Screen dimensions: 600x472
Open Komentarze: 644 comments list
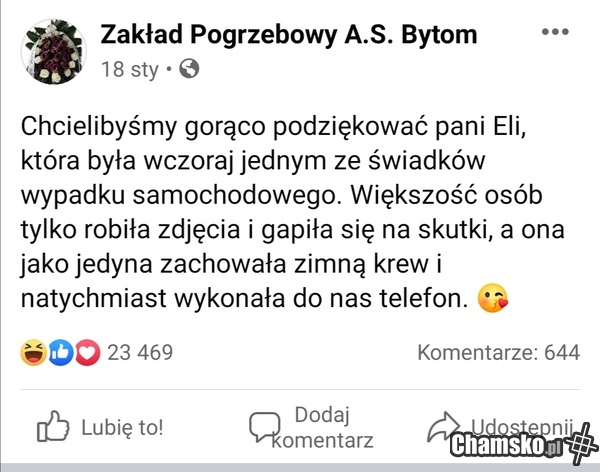[x=499, y=352]
